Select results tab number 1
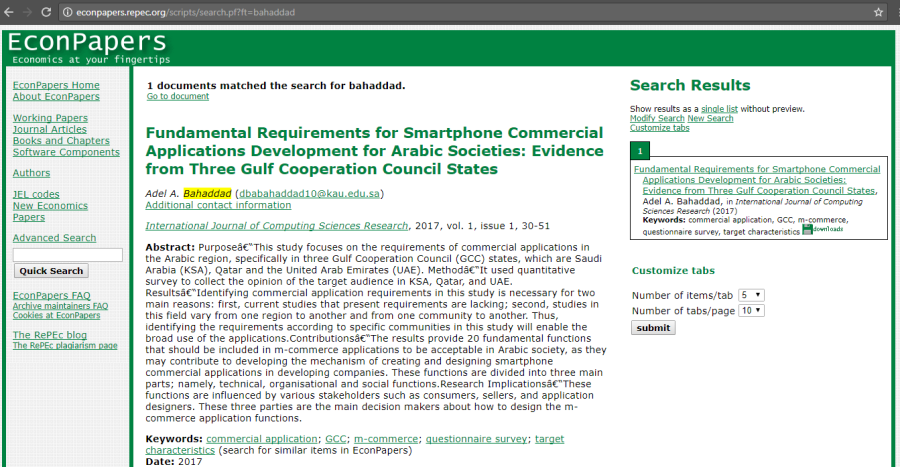The height and width of the screenshot is (467, 900). (x=640, y=151)
